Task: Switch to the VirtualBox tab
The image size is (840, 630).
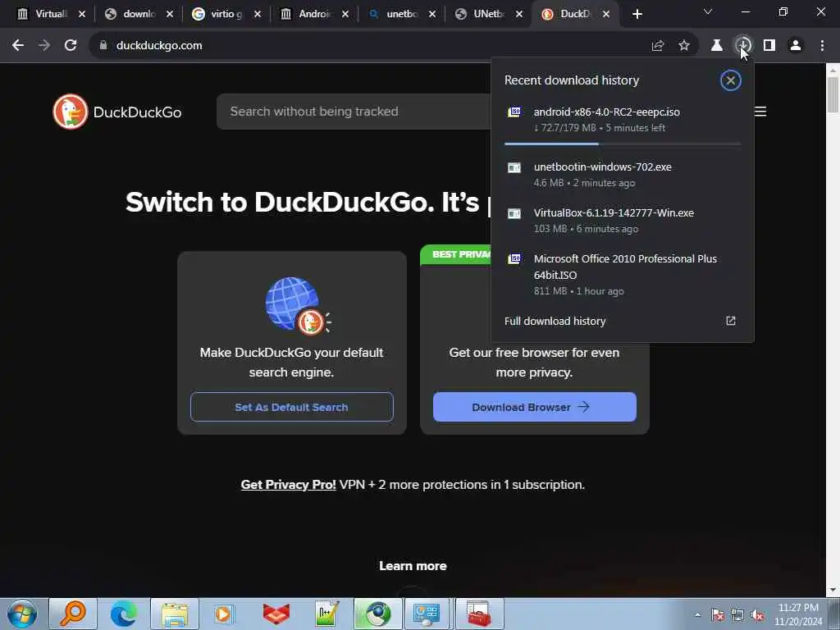Action: pyautogui.click(x=50, y=14)
